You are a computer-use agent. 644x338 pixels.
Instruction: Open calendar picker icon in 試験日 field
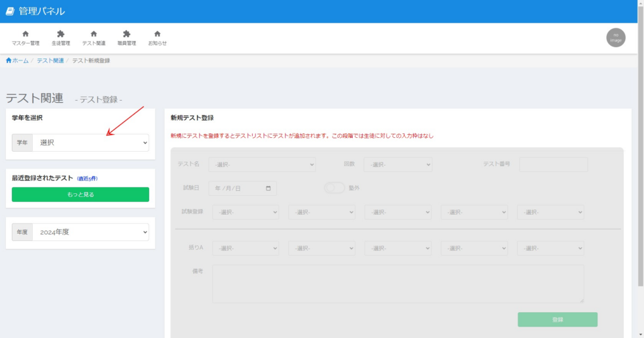click(x=269, y=188)
